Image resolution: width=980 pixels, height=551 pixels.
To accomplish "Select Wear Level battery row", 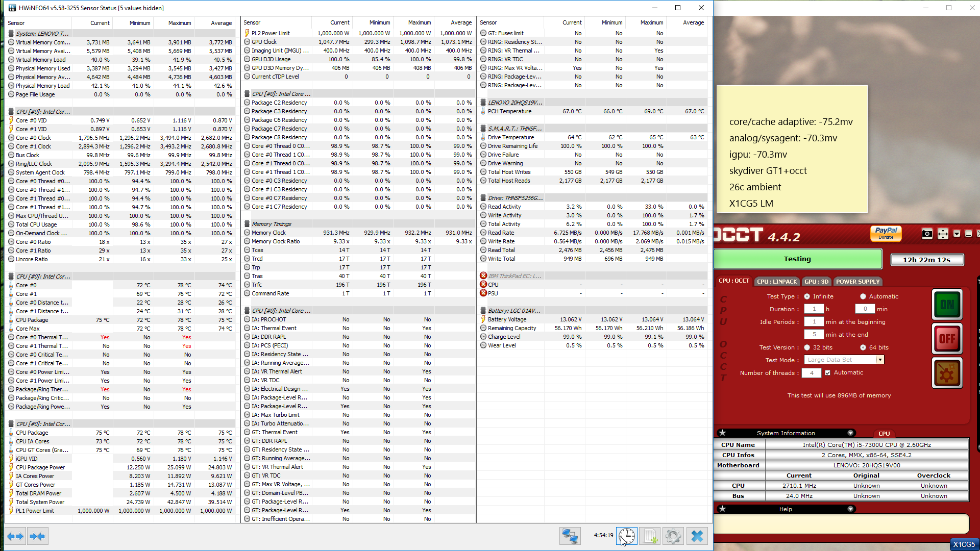I will pos(594,345).
